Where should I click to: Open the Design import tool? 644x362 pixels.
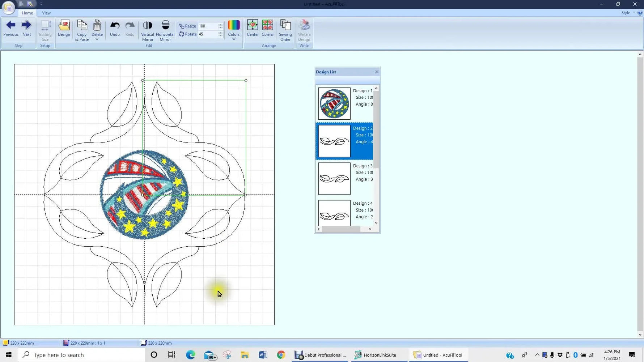pos(64,29)
